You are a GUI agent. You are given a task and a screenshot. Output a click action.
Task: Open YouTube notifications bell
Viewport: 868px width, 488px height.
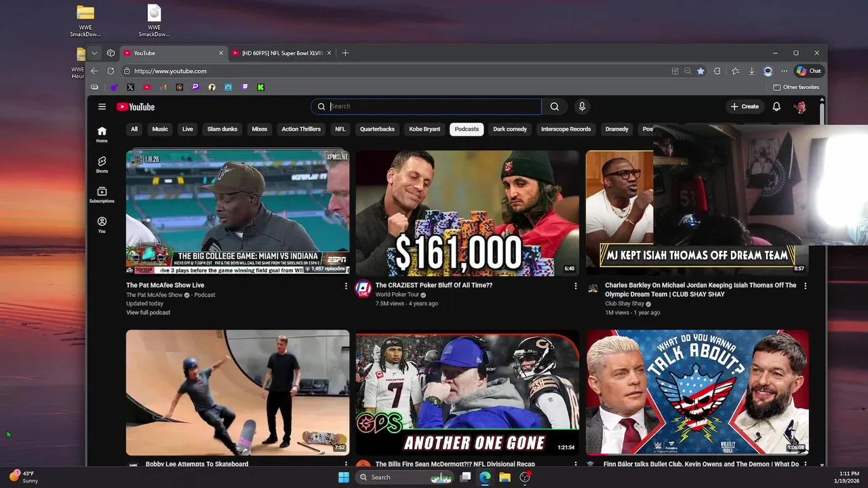776,106
